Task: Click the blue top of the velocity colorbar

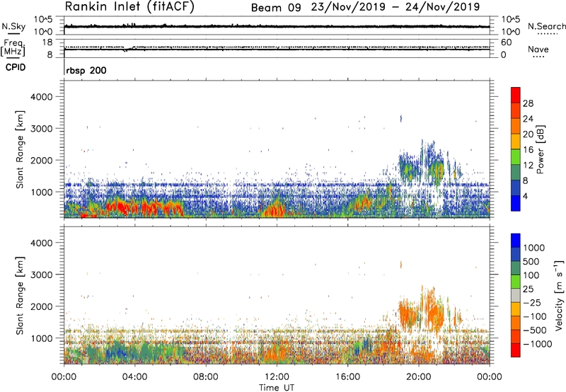Action: 516,239
